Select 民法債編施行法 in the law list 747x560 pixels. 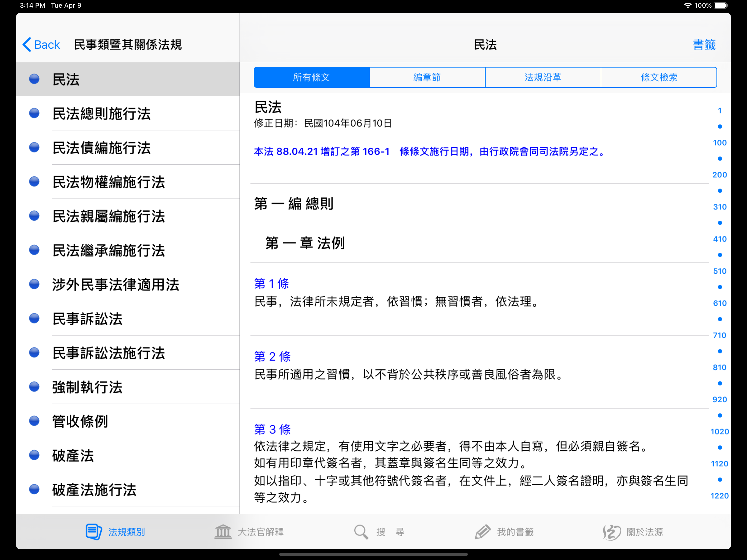click(x=128, y=148)
